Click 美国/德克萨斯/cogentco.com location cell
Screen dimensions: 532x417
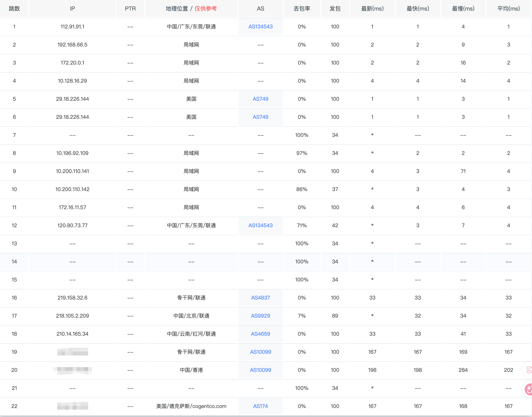pyautogui.click(x=191, y=406)
